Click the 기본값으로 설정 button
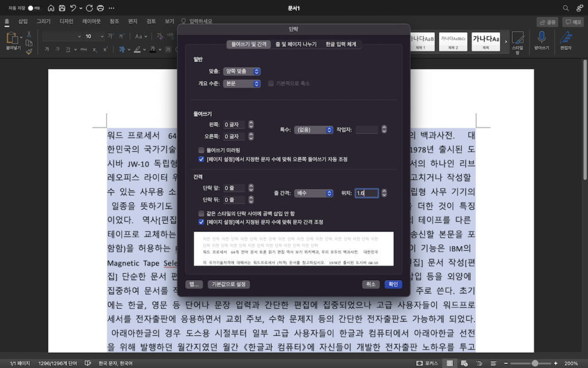588x368 pixels. (229, 284)
